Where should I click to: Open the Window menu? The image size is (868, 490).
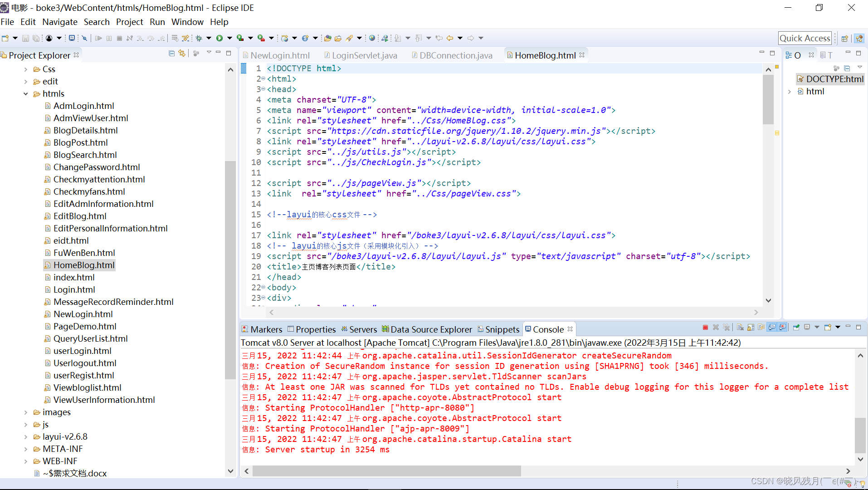187,22
